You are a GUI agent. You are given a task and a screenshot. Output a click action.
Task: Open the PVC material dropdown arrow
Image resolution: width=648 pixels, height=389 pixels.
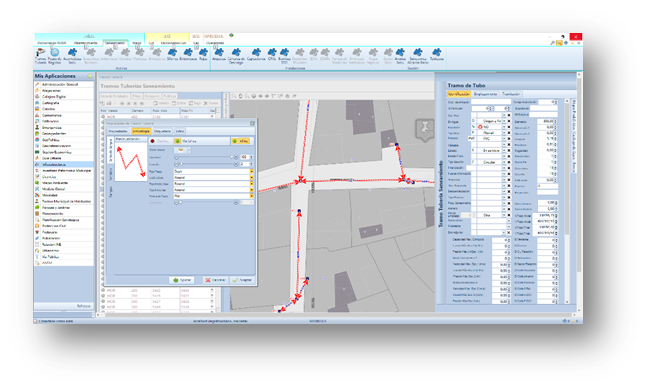[504, 139]
